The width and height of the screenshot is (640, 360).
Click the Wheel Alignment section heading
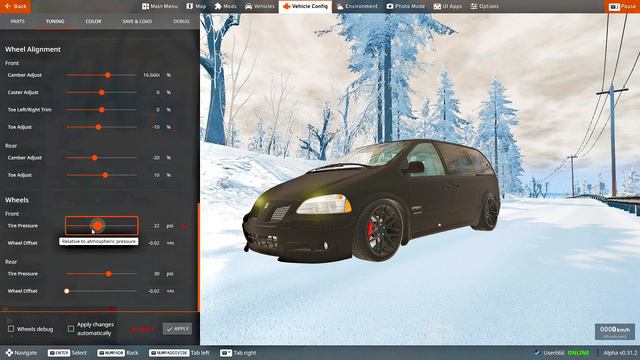point(33,49)
